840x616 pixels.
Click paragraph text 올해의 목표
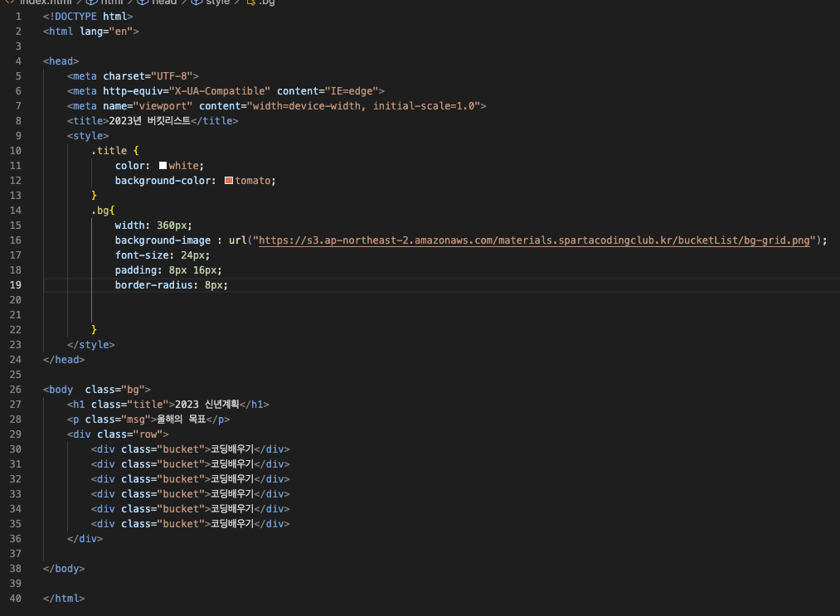[181, 420]
